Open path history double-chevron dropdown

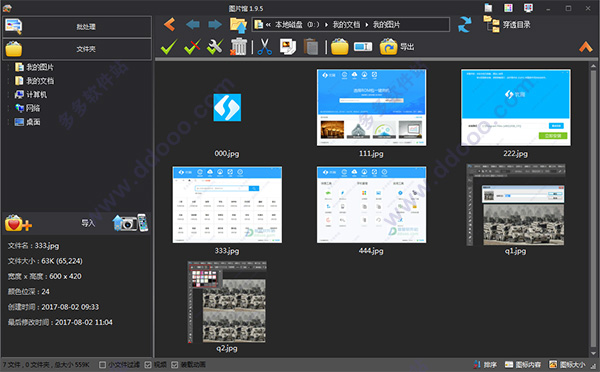[268, 24]
